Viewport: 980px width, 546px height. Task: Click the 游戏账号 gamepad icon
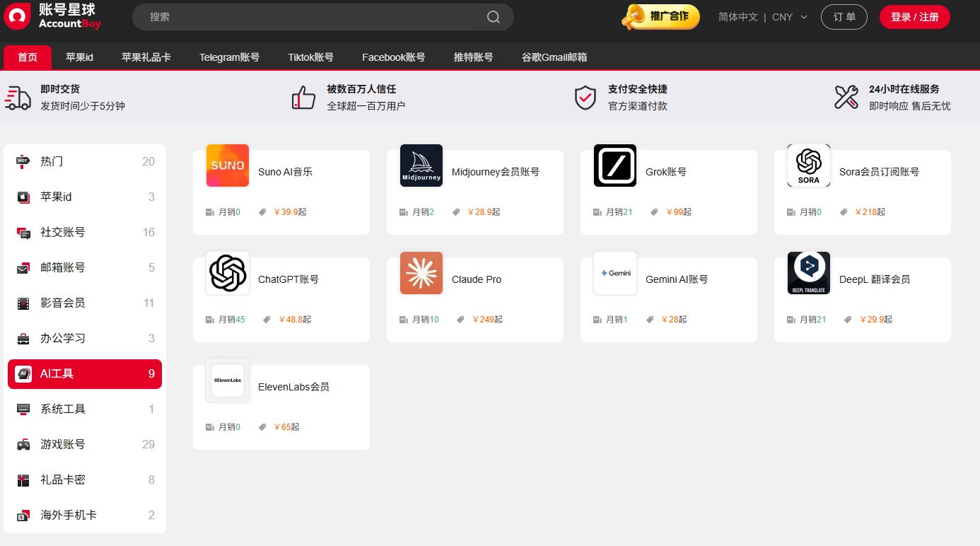coord(23,444)
